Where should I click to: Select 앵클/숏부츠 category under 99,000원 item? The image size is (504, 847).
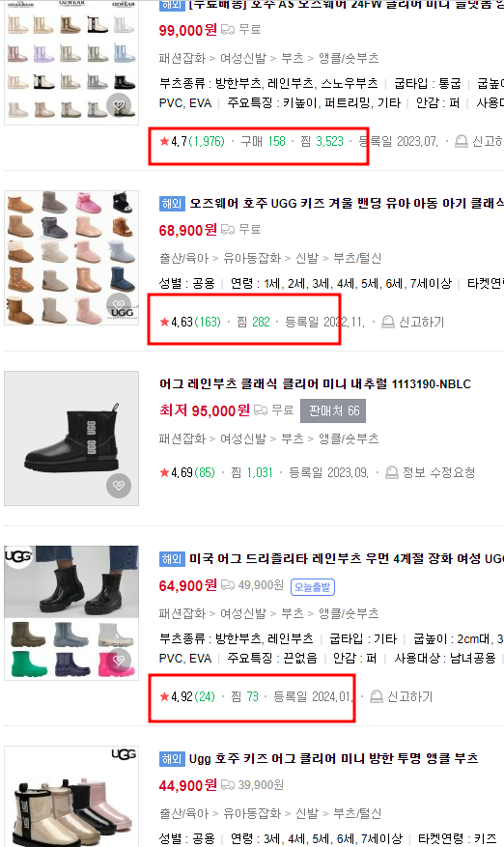(349, 58)
